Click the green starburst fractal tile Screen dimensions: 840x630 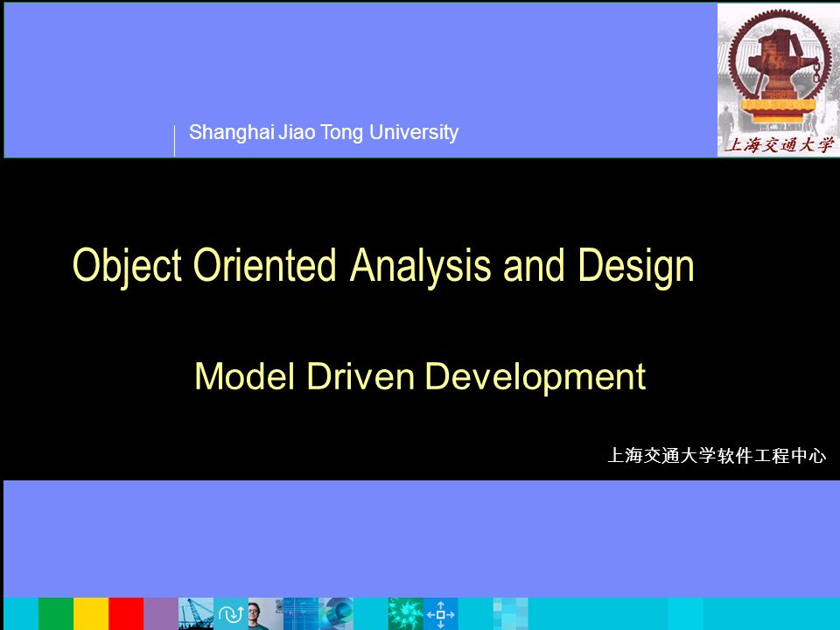(405, 613)
